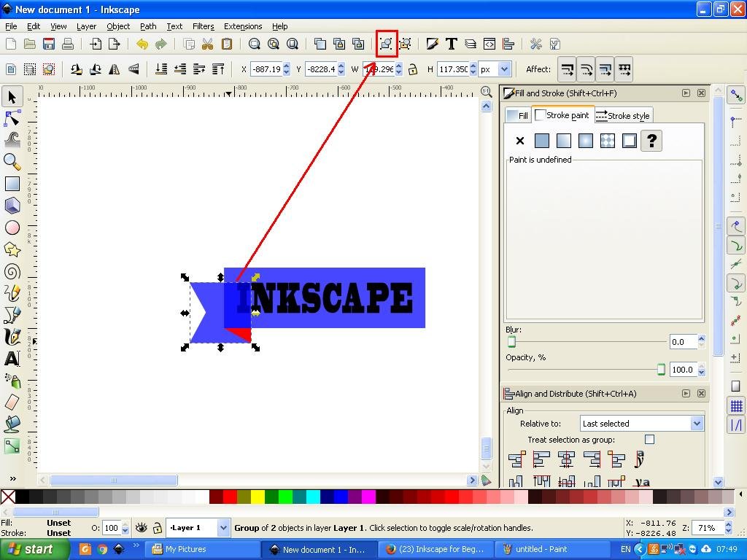The width and height of the screenshot is (747, 560).
Task: Activate the Zoom magnifier tool
Action: (12, 162)
